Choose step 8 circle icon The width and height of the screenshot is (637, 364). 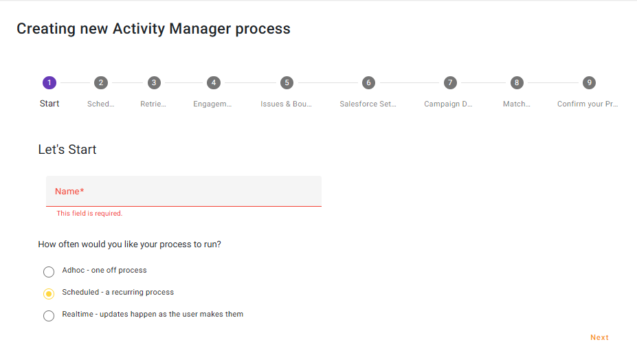tap(516, 82)
